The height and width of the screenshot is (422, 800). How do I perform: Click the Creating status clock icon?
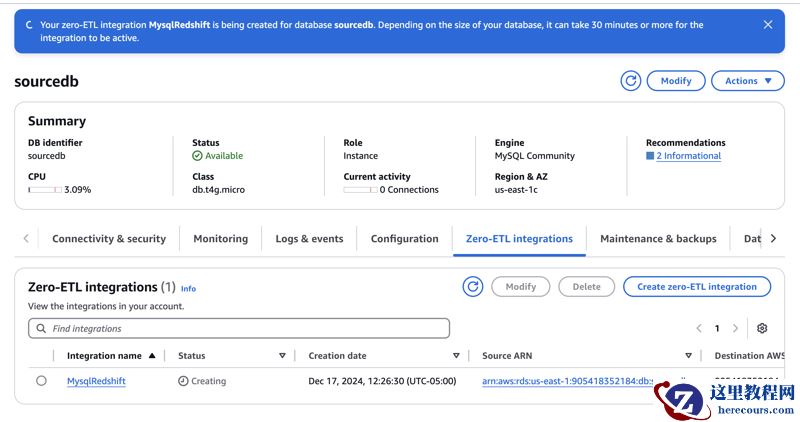(x=183, y=381)
